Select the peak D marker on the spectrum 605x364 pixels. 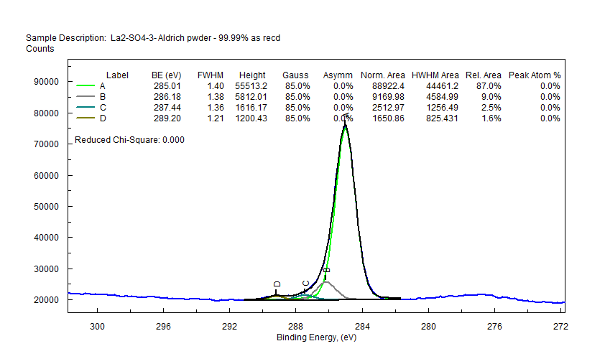277,286
